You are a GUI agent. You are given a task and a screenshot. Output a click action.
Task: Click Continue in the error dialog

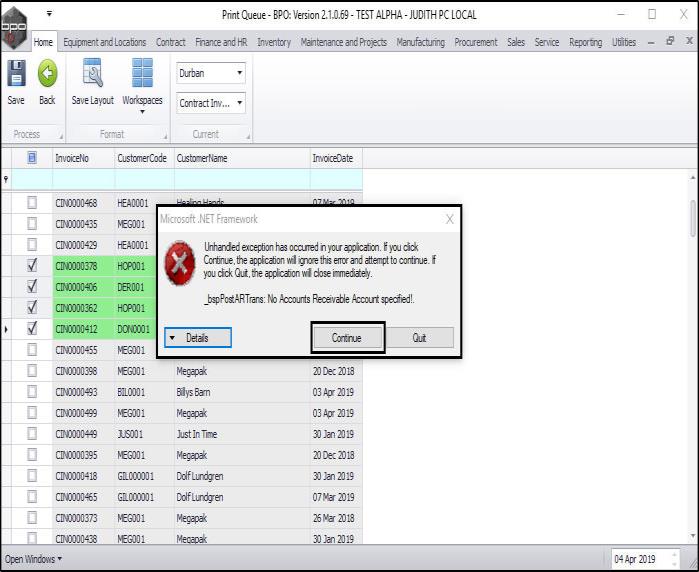[x=347, y=337]
